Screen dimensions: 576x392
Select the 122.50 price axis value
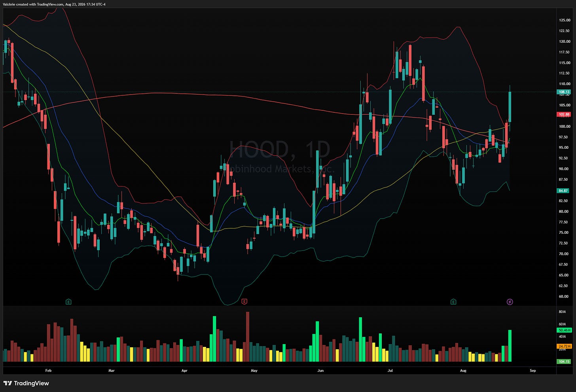click(x=565, y=31)
